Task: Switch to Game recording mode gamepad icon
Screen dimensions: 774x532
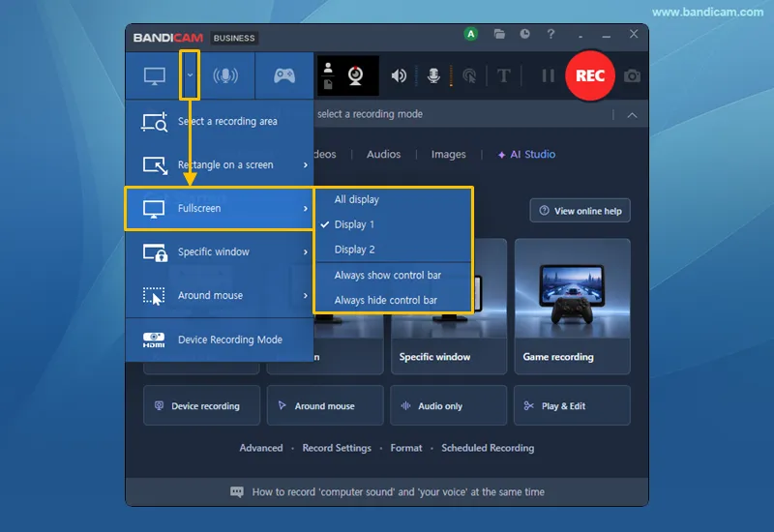Action: click(x=284, y=75)
